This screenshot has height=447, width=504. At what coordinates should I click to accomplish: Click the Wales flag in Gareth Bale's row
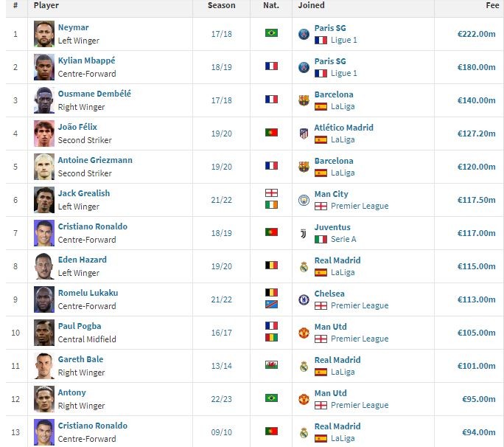click(271, 365)
